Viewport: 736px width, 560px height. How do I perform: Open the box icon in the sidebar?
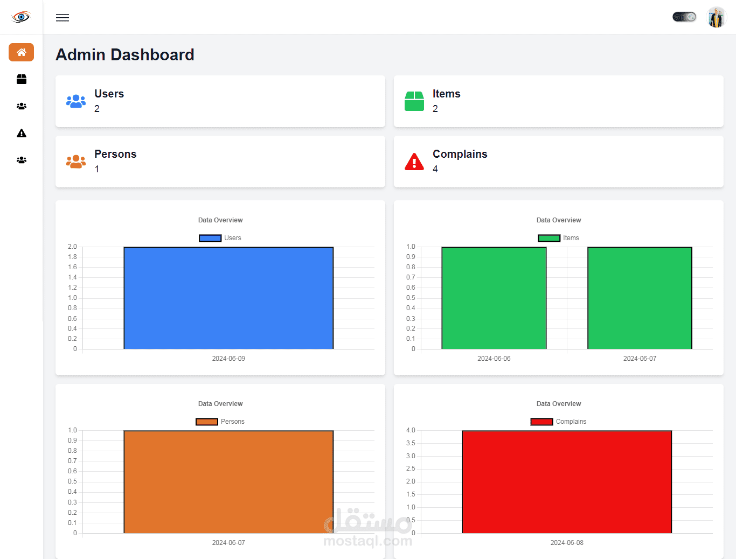[22, 79]
